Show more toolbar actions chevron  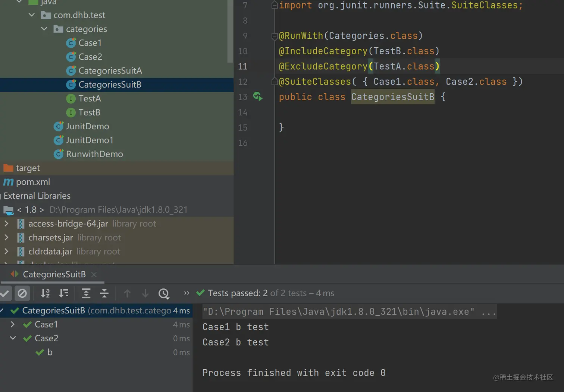(187, 293)
